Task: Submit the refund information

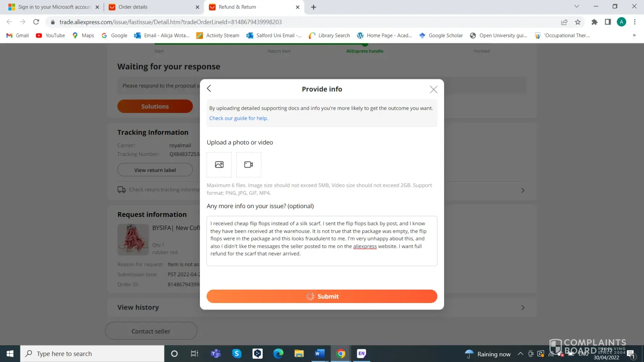Action: (322, 296)
